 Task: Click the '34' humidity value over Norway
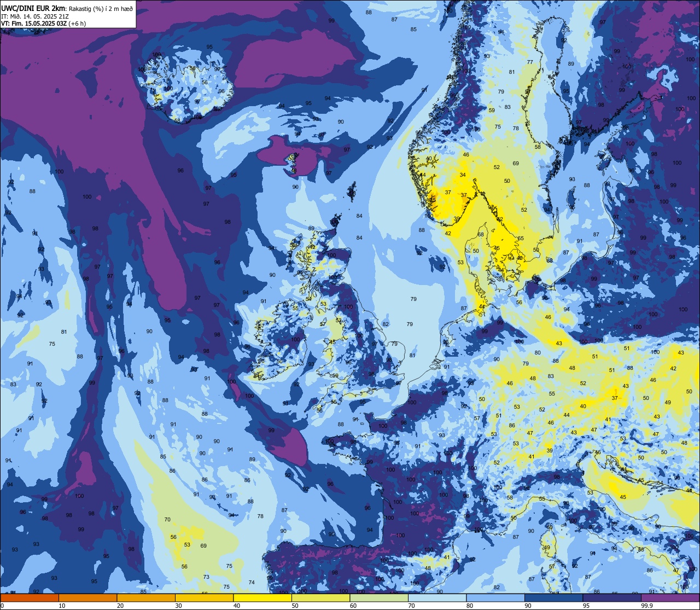463,175
